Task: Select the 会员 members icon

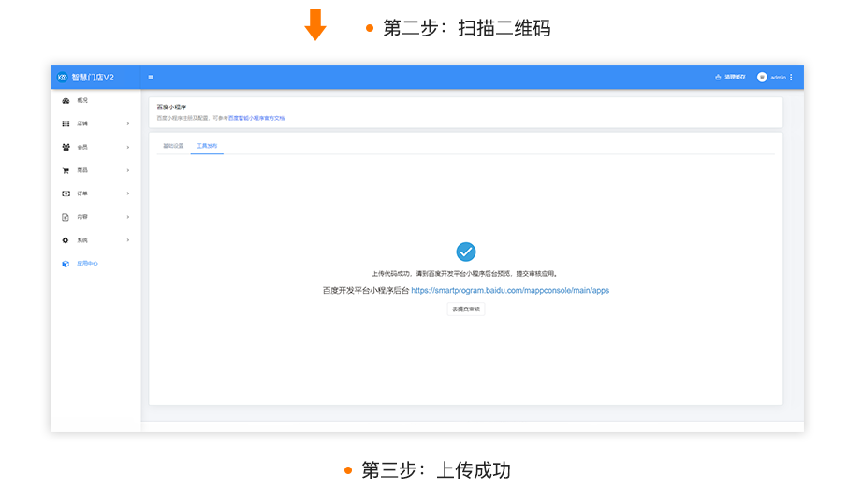Action: click(x=66, y=147)
